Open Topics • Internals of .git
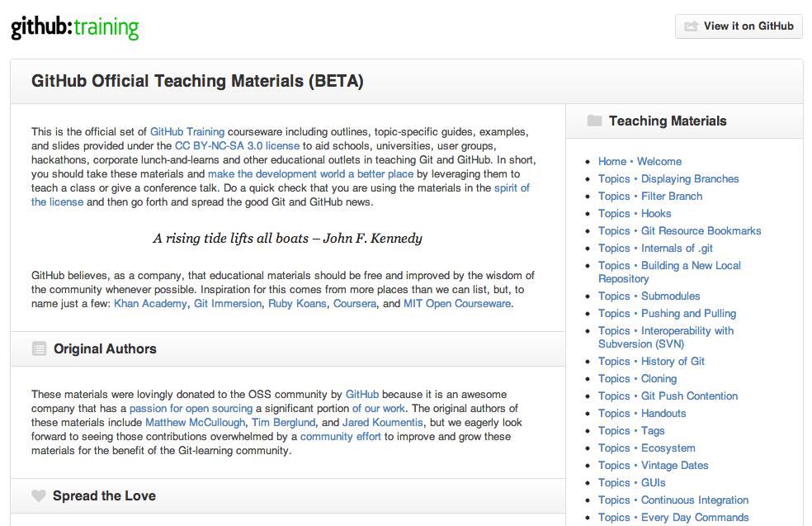 655,249
